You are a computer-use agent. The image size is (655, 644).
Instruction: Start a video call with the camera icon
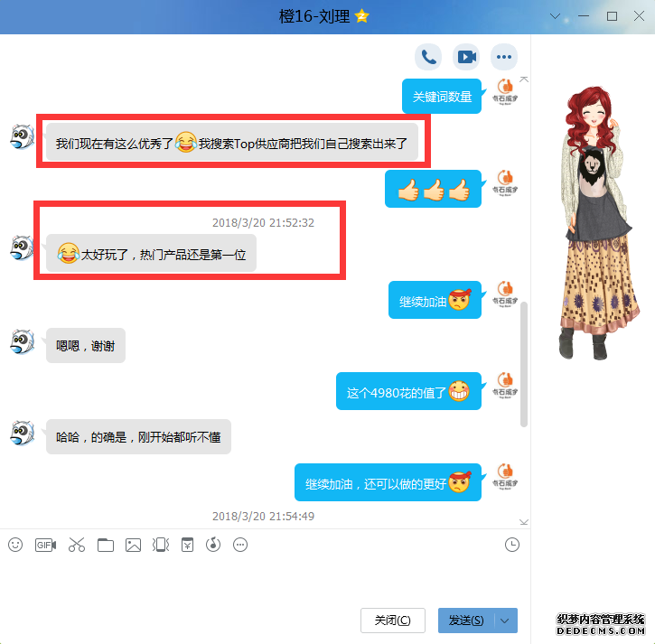coord(466,57)
